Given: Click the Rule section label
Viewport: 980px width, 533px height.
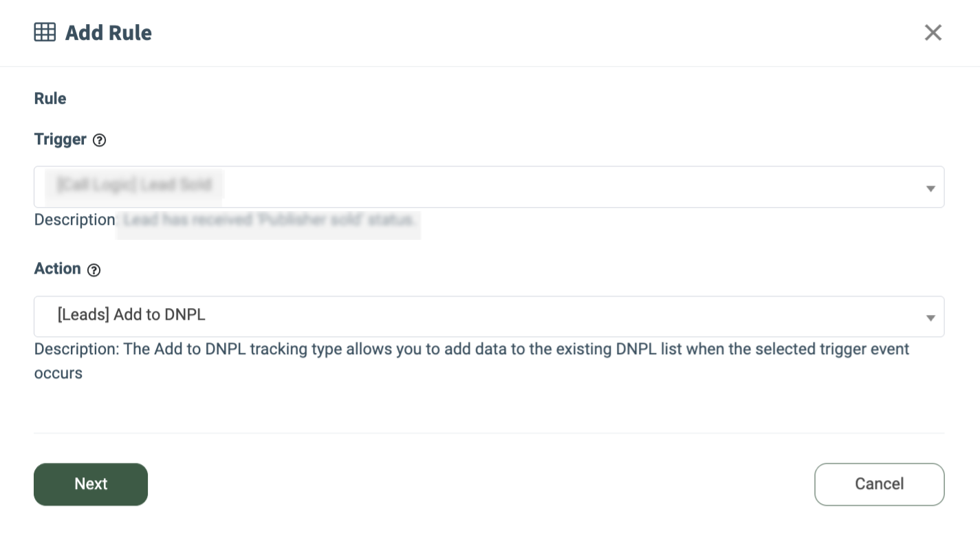Looking at the screenshot, I should [50, 98].
